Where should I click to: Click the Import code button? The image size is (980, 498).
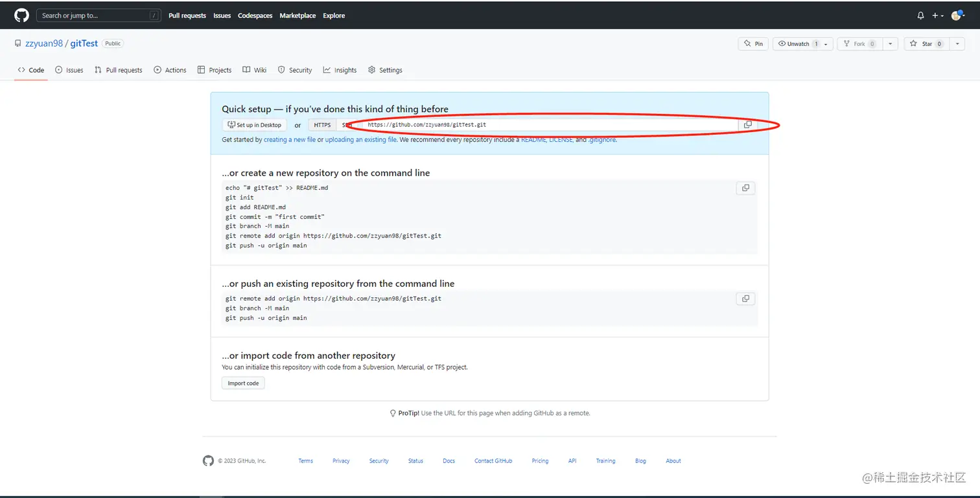point(243,383)
